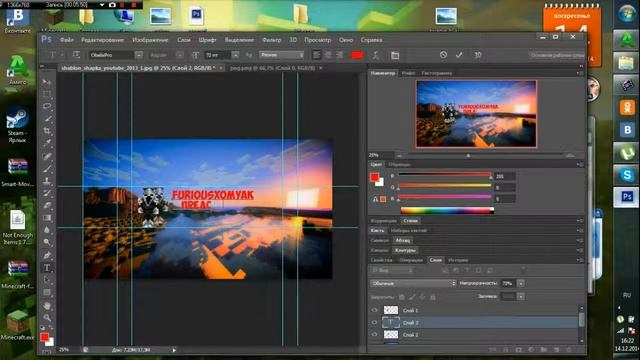Select the Hand tool
640x360 pixels.
pos(47,305)
